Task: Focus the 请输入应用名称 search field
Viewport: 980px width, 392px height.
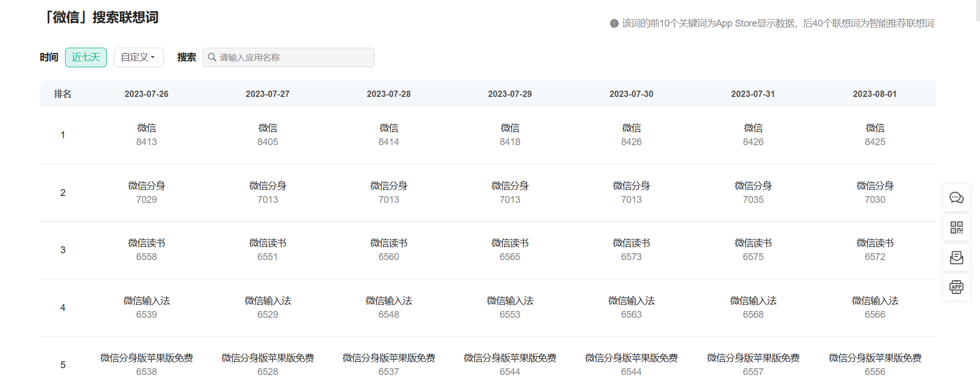Action: 288,57
